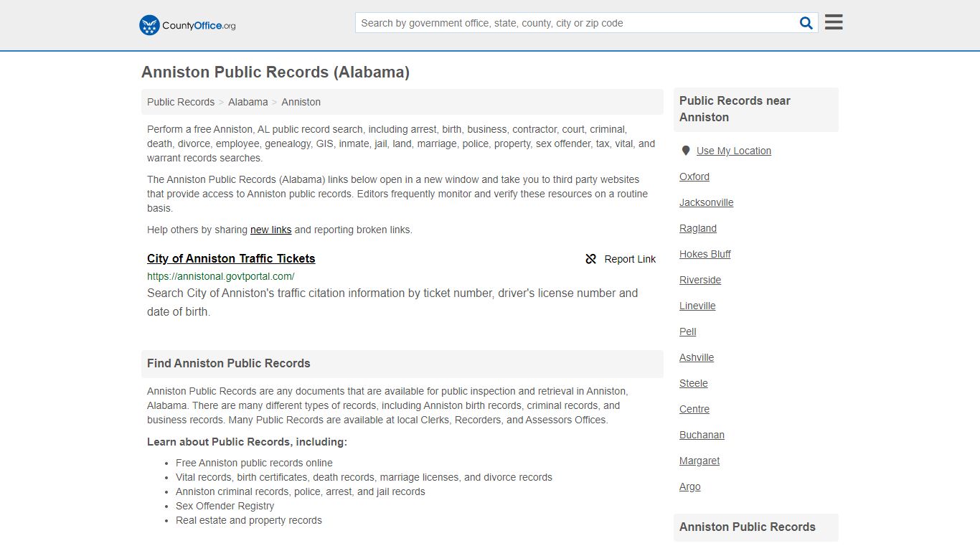980x551 pixels.
Task: Open Public Records breadcrumb link
Action: point(181,102)
